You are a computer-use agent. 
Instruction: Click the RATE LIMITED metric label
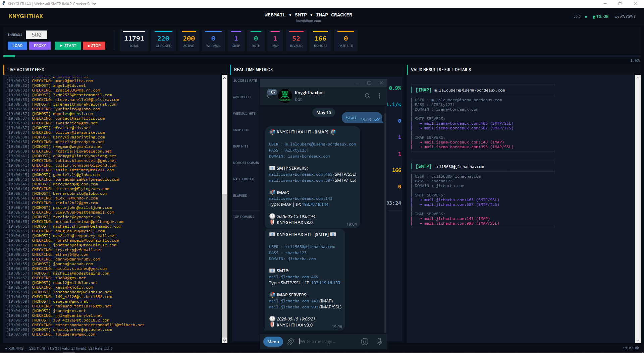244,179
